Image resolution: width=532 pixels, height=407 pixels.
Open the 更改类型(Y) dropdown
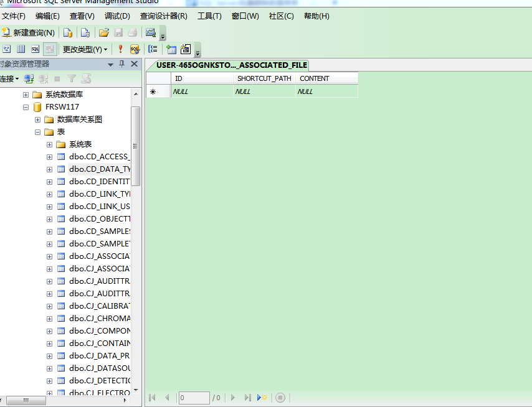click(x=85, y=50)
